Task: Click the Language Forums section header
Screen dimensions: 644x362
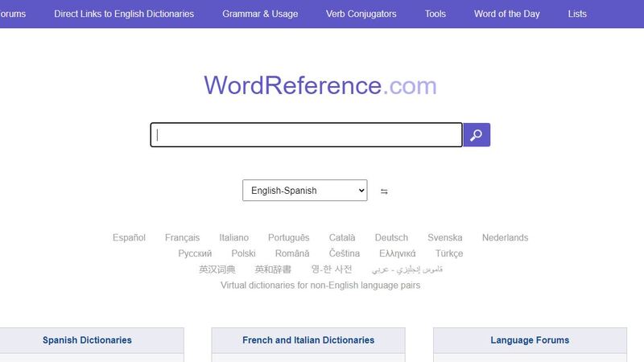Action: pos(530,340)
